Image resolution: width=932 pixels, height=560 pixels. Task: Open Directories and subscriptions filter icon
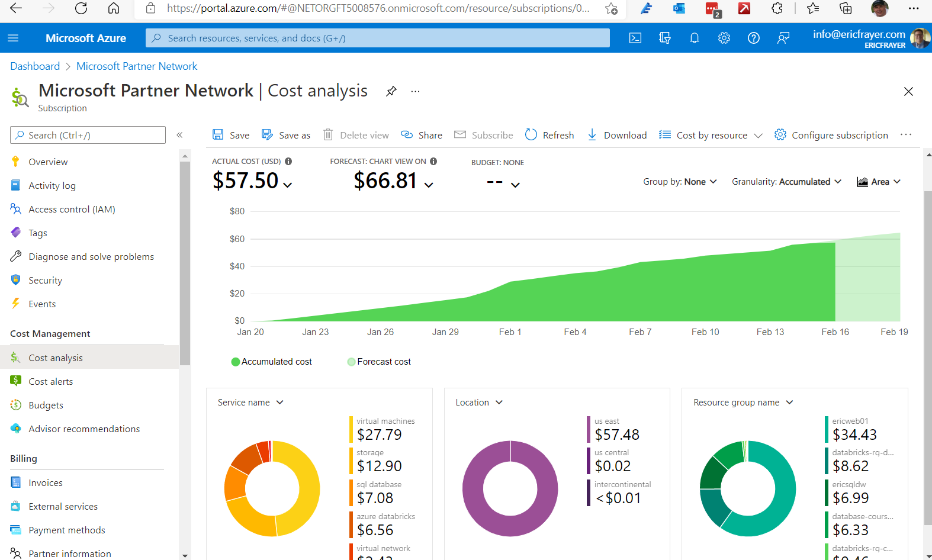click(x=665, y=38)
